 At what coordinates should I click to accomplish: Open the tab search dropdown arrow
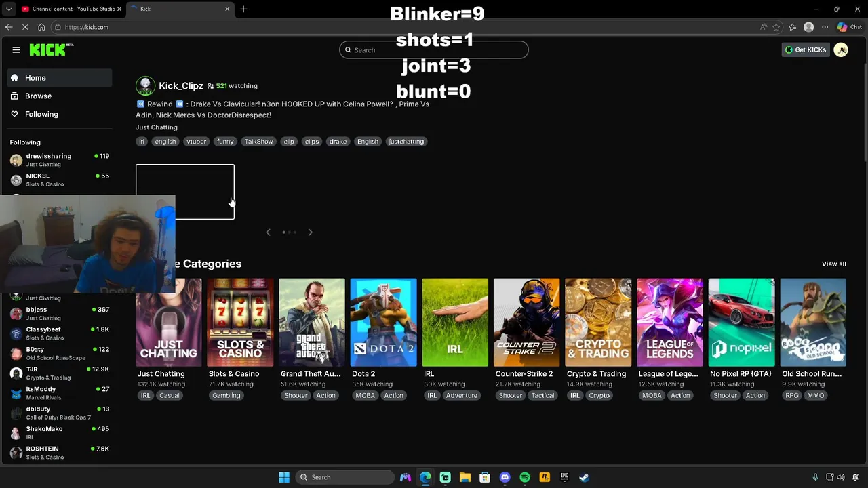(x=8, y=9)
